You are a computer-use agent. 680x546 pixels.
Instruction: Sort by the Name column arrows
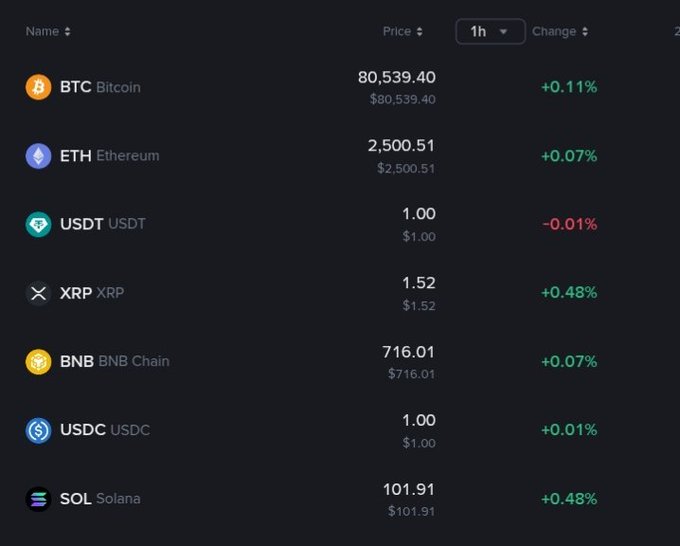(x=67, y=32)
